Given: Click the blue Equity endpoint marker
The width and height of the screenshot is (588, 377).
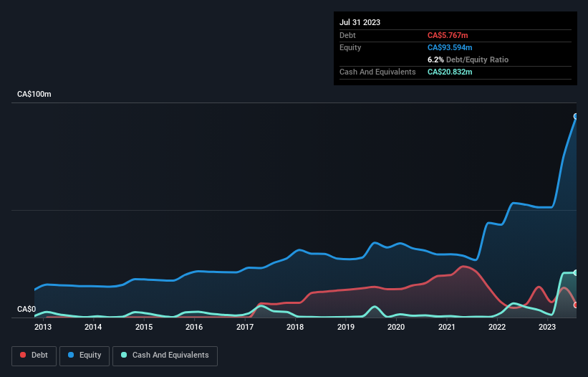Looking at the screenshot, I should point(576,116).
